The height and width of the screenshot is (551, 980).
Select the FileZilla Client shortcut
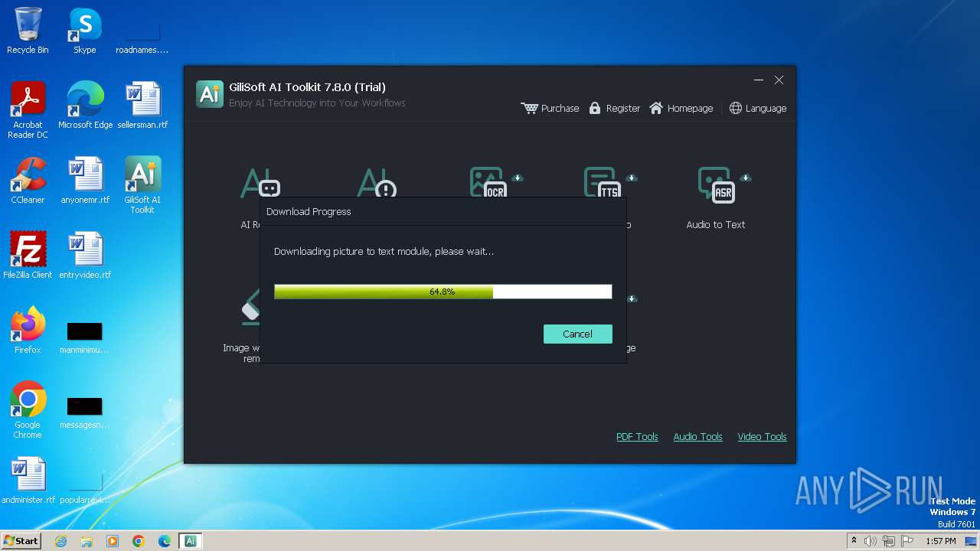[x=28, y=256]
